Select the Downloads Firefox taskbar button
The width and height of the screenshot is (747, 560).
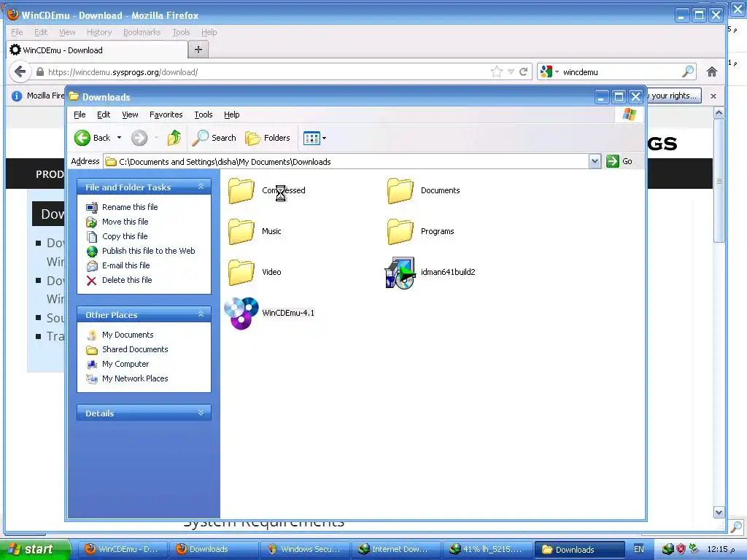[214, 549]
